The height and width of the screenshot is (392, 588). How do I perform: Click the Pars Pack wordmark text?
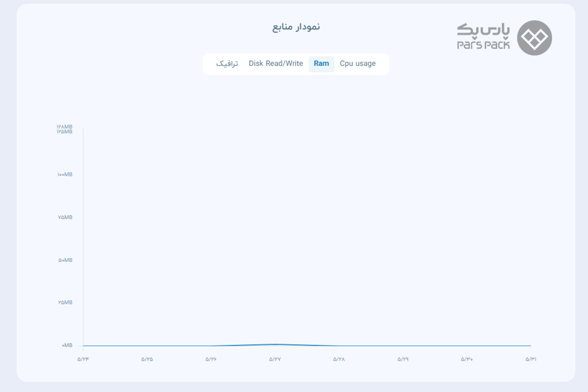click(483, 37)
